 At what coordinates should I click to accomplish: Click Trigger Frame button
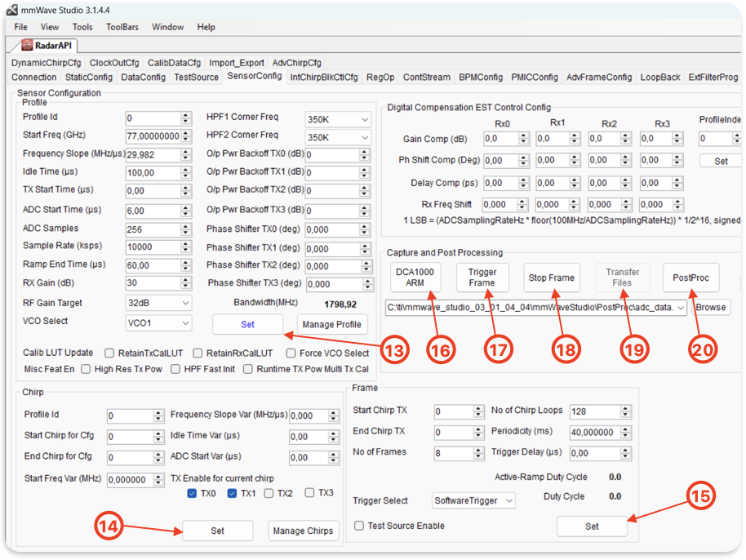point(482,278)
